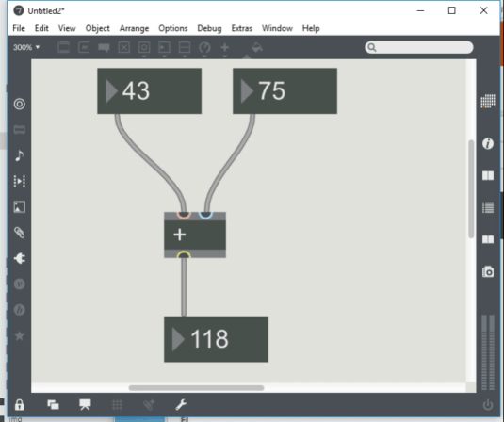Image resolution: width=504 pixels, height=422 pixels.
Task: Select the number box showing 75
Action: pos(285,91)
